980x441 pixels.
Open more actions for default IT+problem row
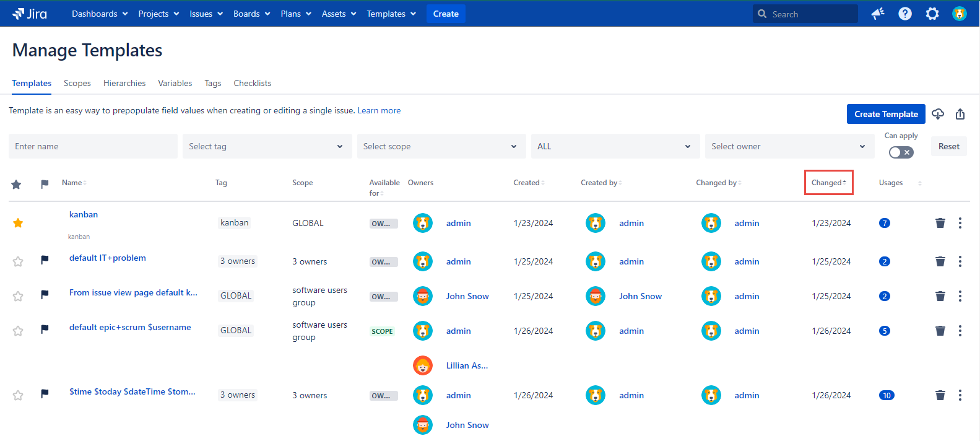click(960, 261)
